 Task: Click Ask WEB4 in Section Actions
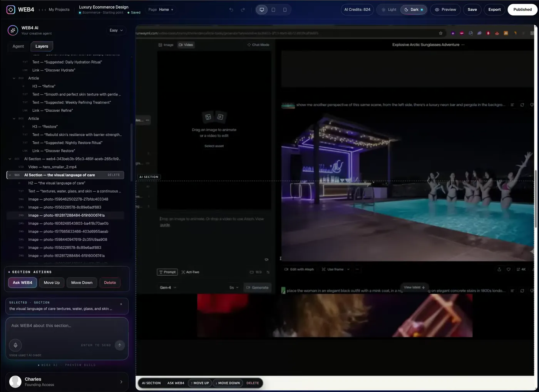(23, 283)
